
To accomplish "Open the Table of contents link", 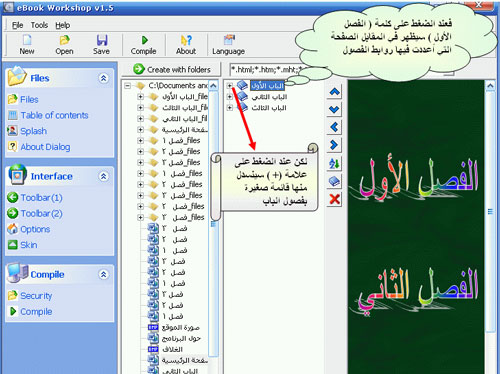I will pyautogui.click(x=54, y=115).
